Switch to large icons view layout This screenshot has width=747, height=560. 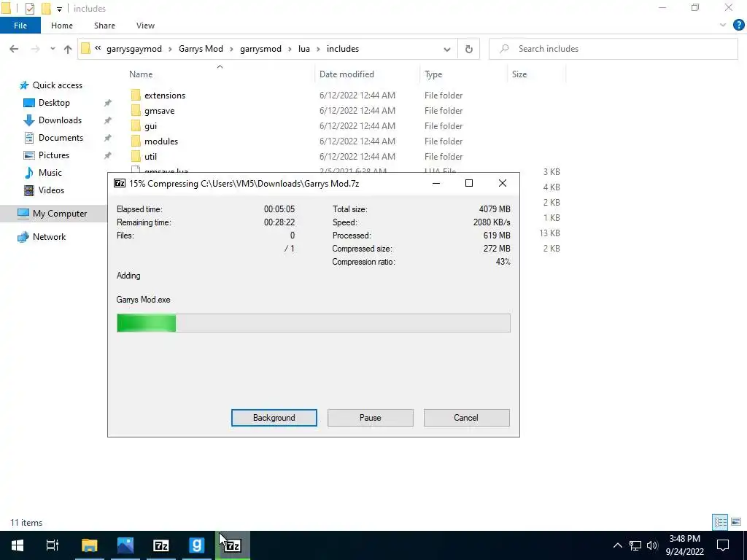point(736,522)
